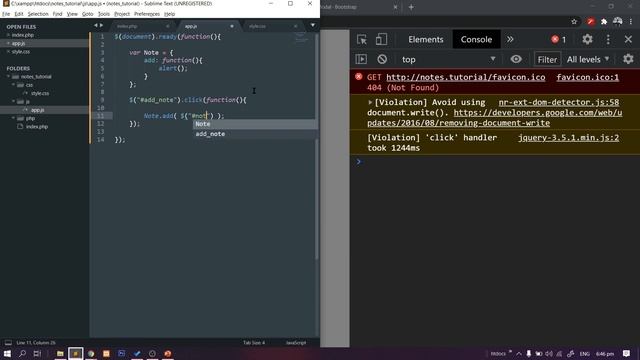Open the Windows Start menu

[7, 353]
